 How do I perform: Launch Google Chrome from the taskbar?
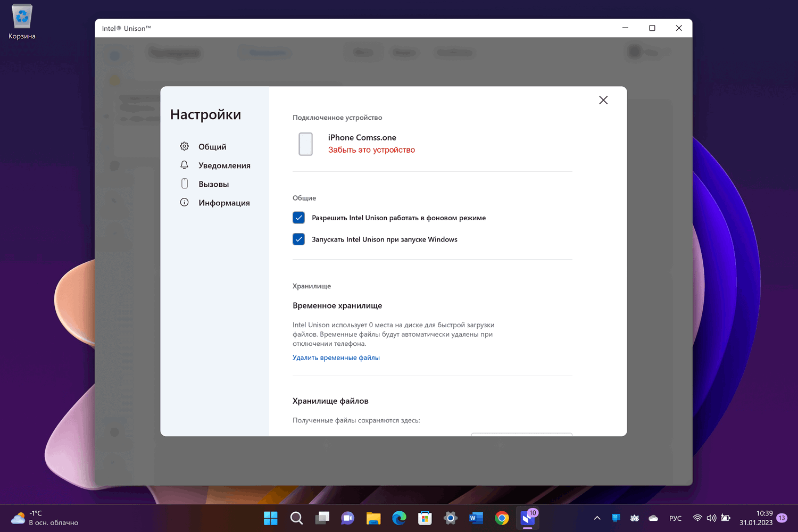(x=502, y=518)
